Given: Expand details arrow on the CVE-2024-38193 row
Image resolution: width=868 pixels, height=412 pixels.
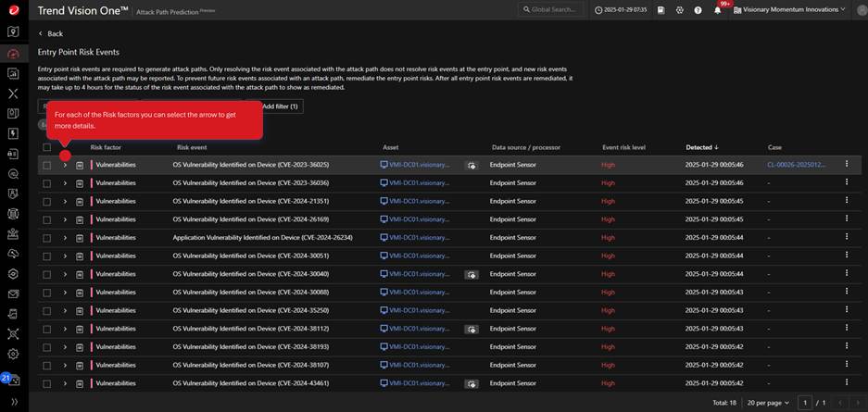Looking at the screenshot, I should tap(65, 347).
